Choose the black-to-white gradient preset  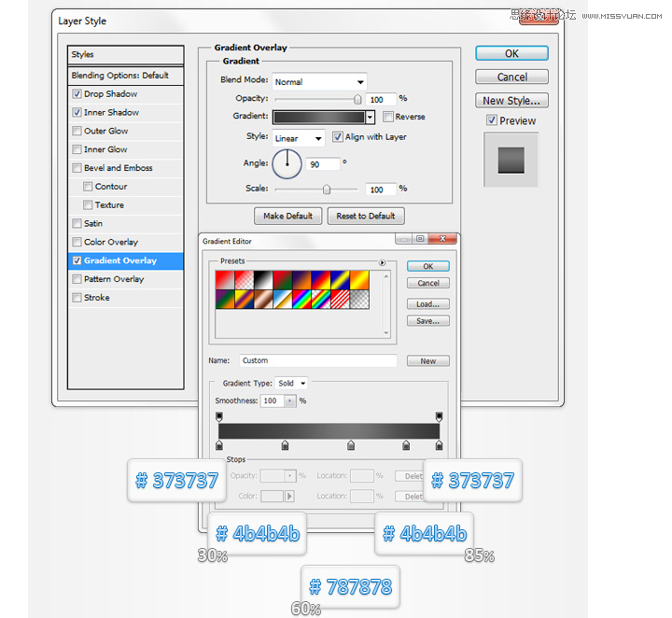pyautogui.click(x=263, y=280)
